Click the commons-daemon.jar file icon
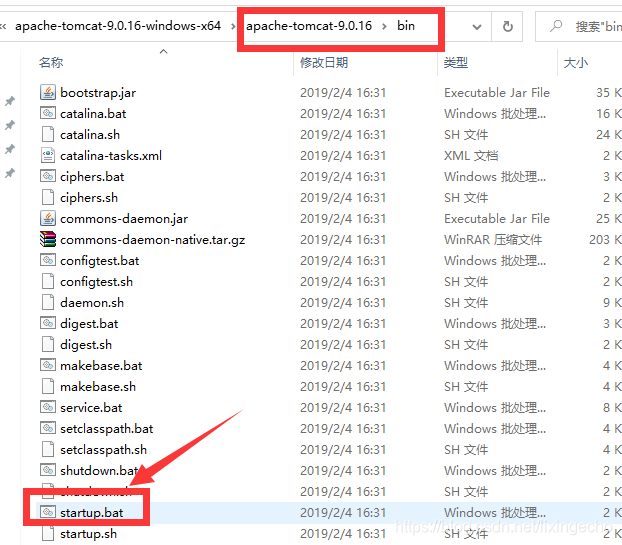The width and height of the screenshot is (622, 545). (48, 219)
